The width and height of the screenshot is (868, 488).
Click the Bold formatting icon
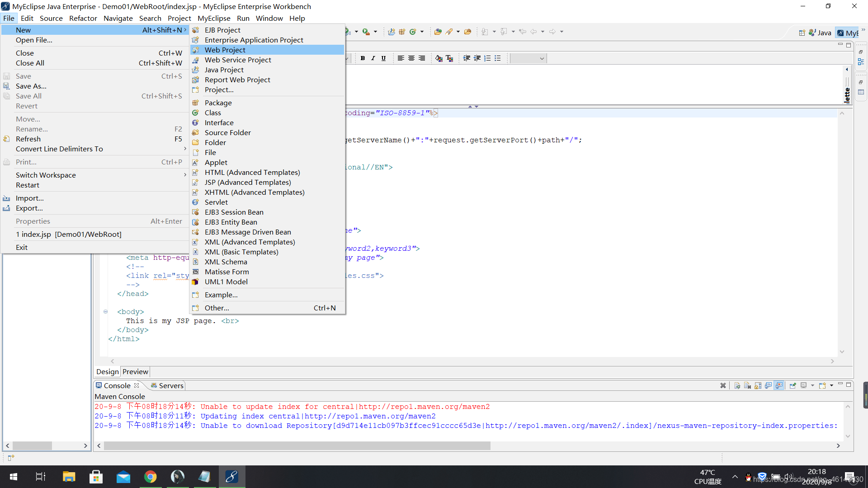click(x=363, y=58)
